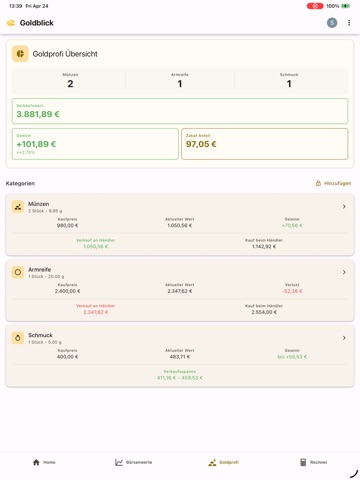This screenshot has width=360, height=480.
Task: Click Schmuck Gewinn bis +59,53 €
Action: pyautogui.click(x=292, y=354)
